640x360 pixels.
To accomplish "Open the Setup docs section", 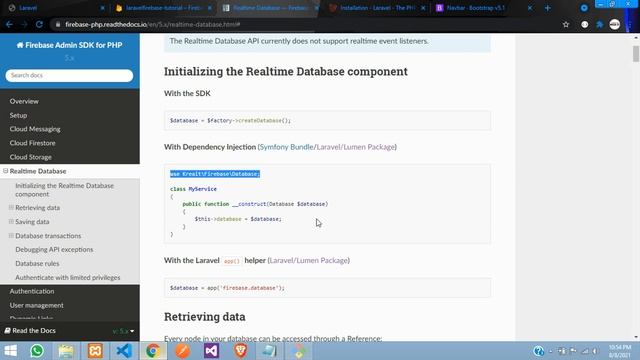I will [x=18, y=115].
